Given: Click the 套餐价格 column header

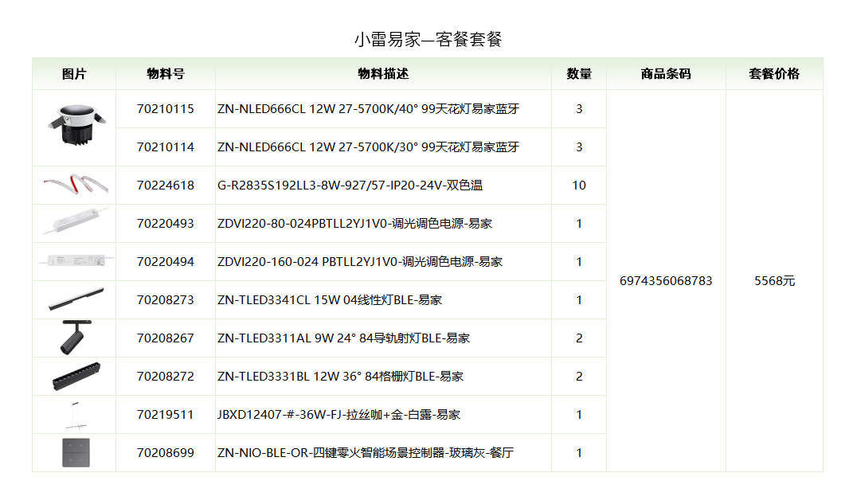Looking at the screenshot, I should [x=774, y=74].
